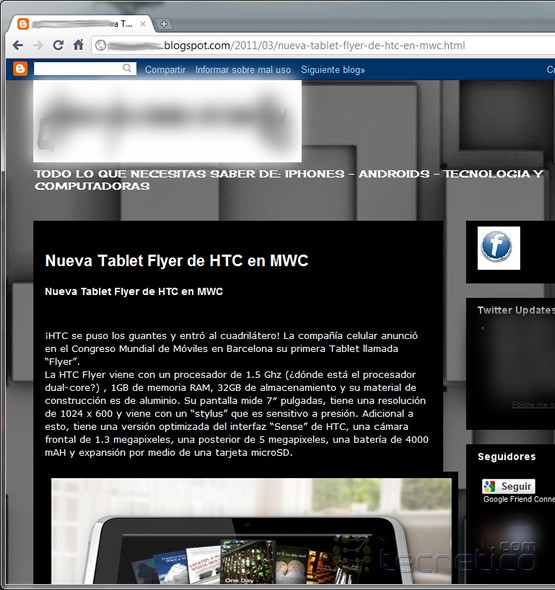555x590 pixels.
Task: Open the post title Nueva Tablet Flyer heading
Action: (176, 260)
